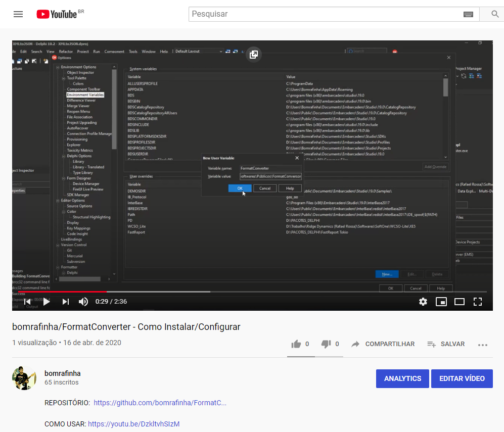Click Help in New User Variable dialog

point(290,188)
